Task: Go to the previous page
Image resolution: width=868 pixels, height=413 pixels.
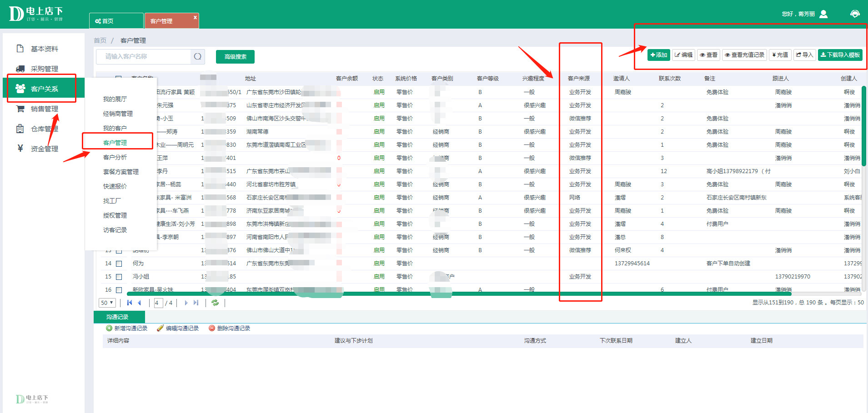Action: 140,303
